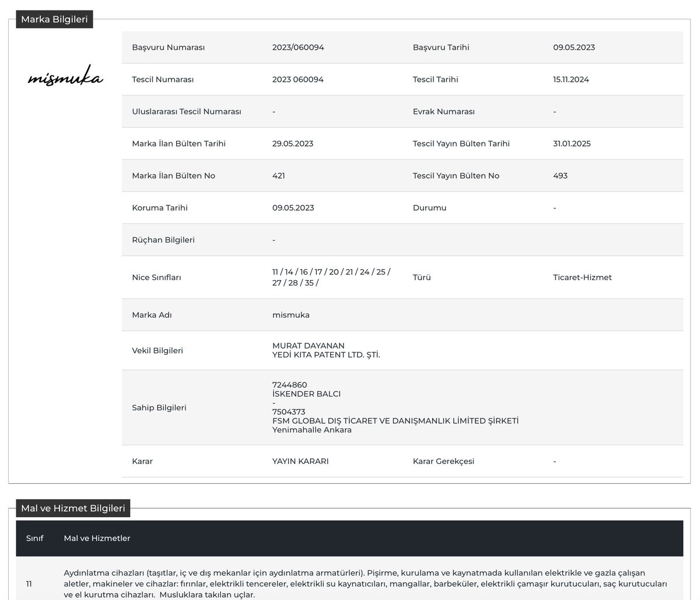Select brand name mismuka text value

(290, 315)
